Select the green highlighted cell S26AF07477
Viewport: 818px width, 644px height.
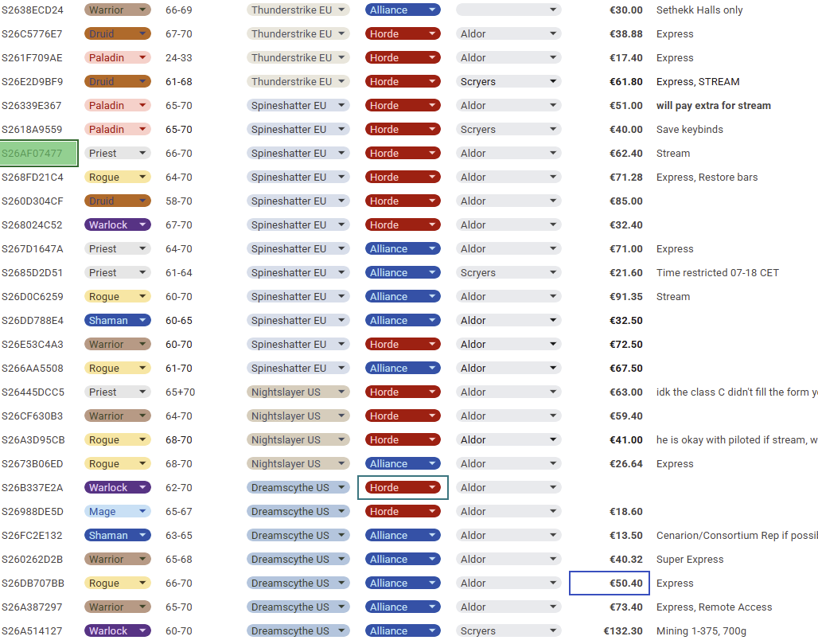(39, 154)
